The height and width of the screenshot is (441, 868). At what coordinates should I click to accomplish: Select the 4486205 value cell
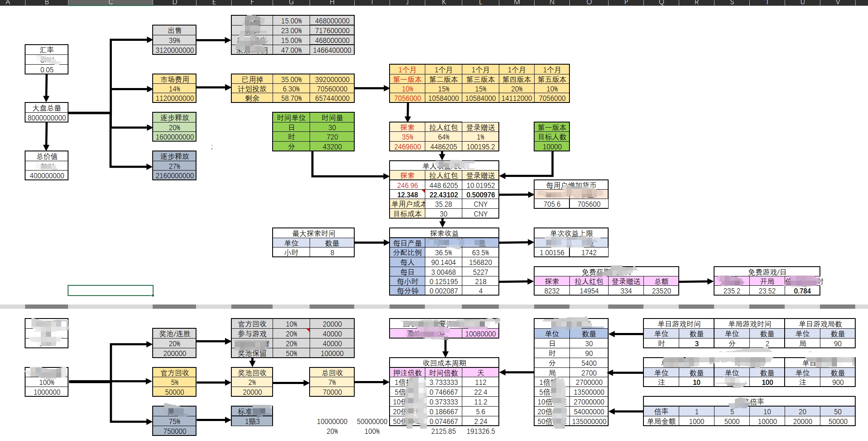[x=444, y=147]
